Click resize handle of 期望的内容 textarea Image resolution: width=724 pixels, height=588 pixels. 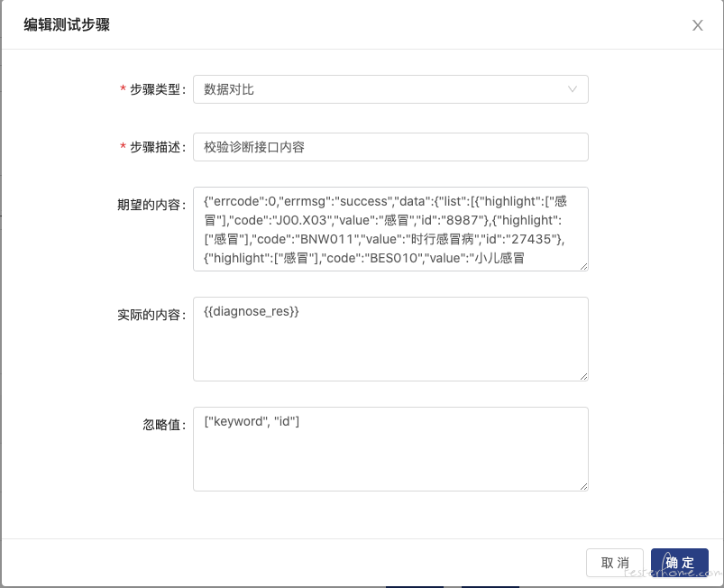[x=583, y=267]
